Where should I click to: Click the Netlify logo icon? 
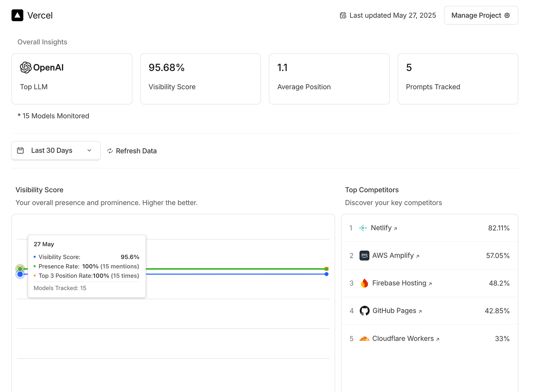pyautogui.click(x=363, y=228)
